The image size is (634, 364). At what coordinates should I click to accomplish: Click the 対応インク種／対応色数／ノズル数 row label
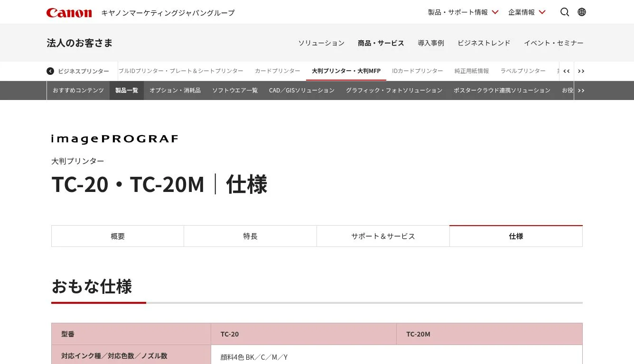(114, 356)
